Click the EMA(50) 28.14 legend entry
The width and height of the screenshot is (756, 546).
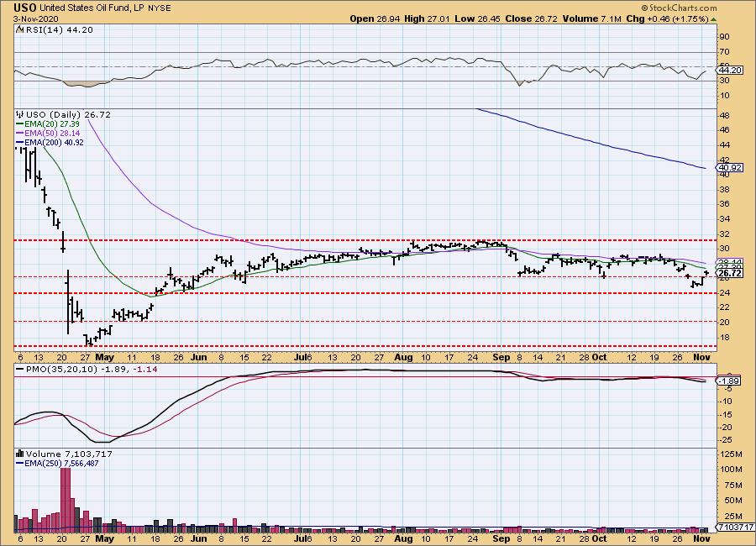pos(48,133)
